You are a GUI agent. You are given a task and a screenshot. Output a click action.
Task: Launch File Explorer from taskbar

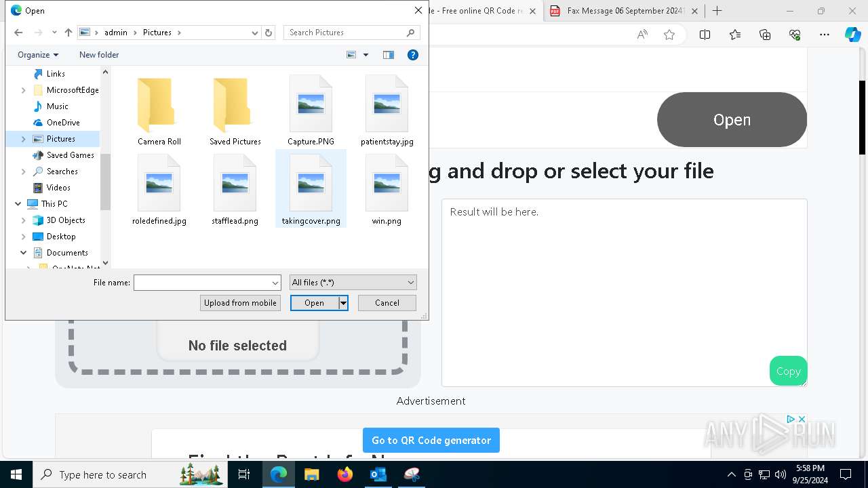tap(311, 474)
